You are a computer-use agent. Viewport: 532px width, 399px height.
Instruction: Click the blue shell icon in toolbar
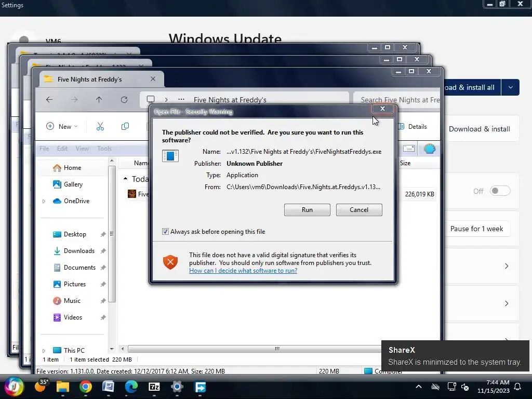click(430, 149)
